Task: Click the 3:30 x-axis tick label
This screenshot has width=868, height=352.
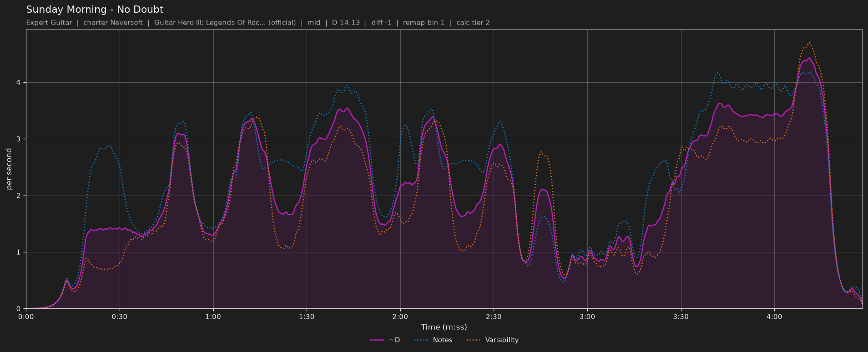Action: [x=681, y=317]
